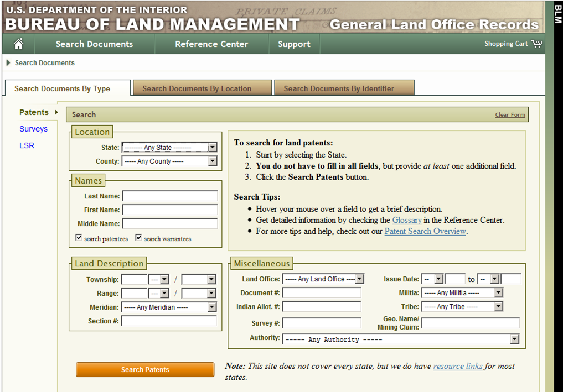Focus the Range number field
Image resolution: width=563 pixels, height=392 pixels.
coord(135,294)
